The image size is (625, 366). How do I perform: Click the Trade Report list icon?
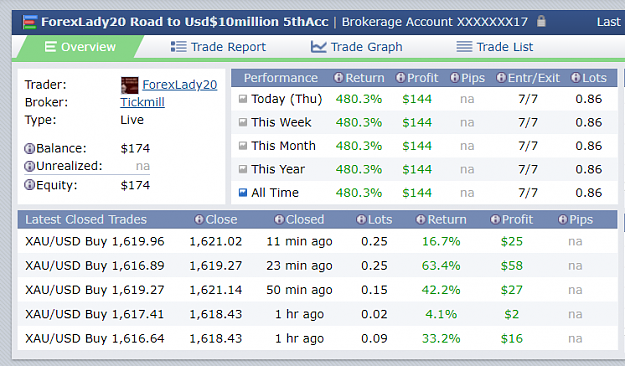click(x=179, y=47)
